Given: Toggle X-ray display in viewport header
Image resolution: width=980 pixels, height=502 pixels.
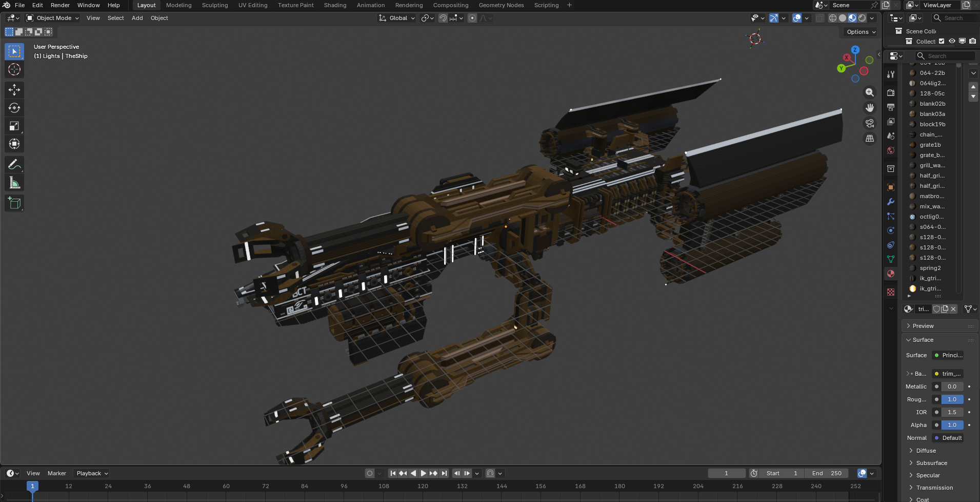Looking at the screenshot, I should [x=820, y=18].
